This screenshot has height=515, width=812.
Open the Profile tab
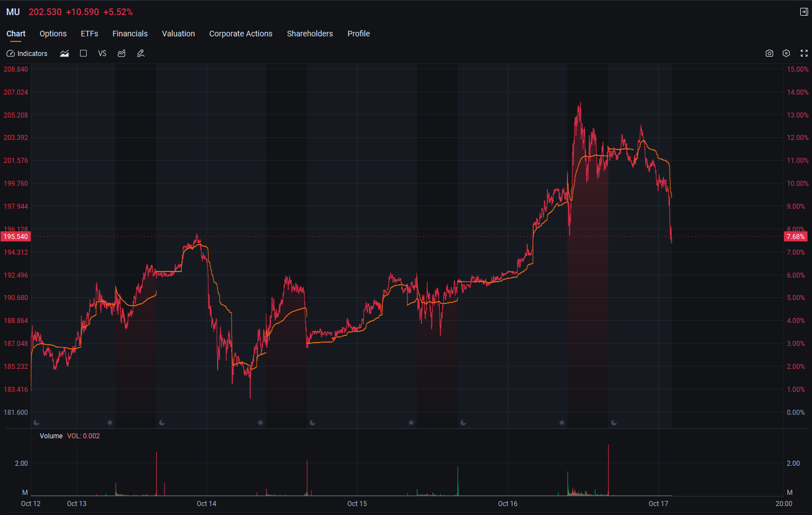pos(359,34)
